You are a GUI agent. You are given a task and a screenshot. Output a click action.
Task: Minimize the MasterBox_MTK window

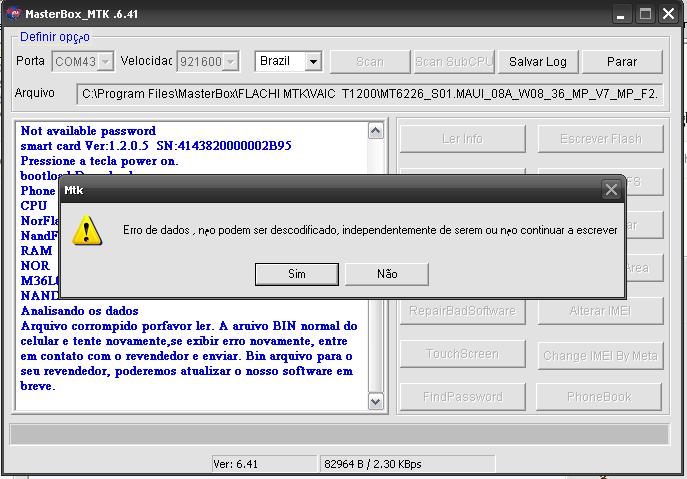[x=620, y=14]
